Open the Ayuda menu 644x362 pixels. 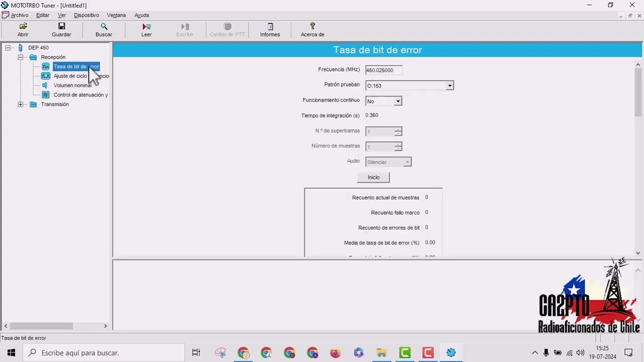click(141, 16)
